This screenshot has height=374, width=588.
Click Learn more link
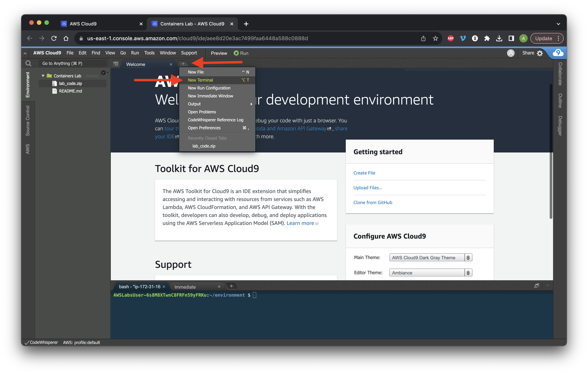tap(300, 223)
